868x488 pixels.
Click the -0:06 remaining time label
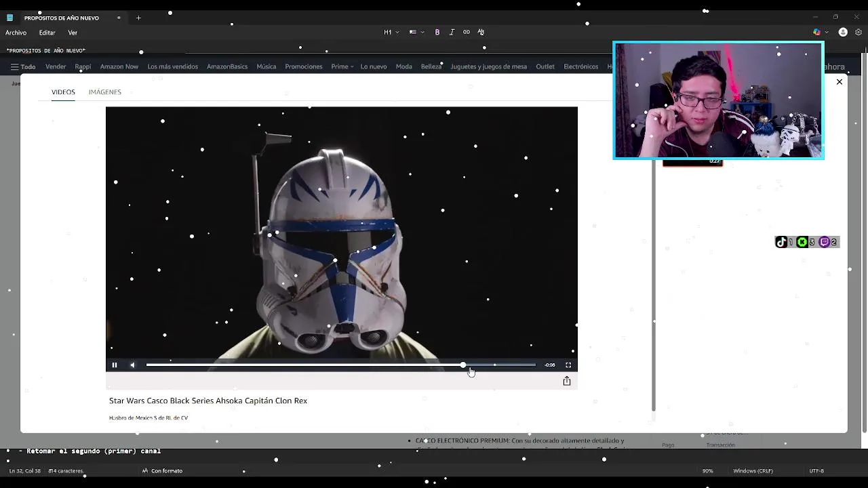tap(550, 365)
